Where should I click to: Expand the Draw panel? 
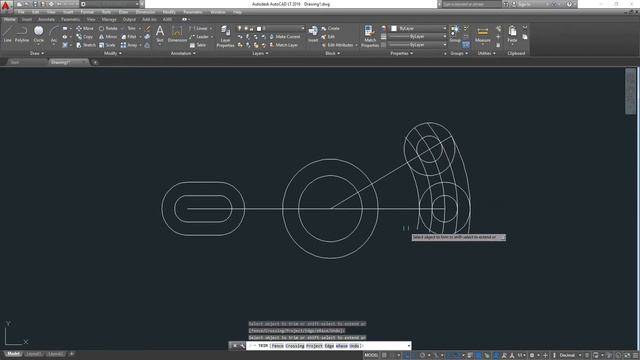(37, 53)
